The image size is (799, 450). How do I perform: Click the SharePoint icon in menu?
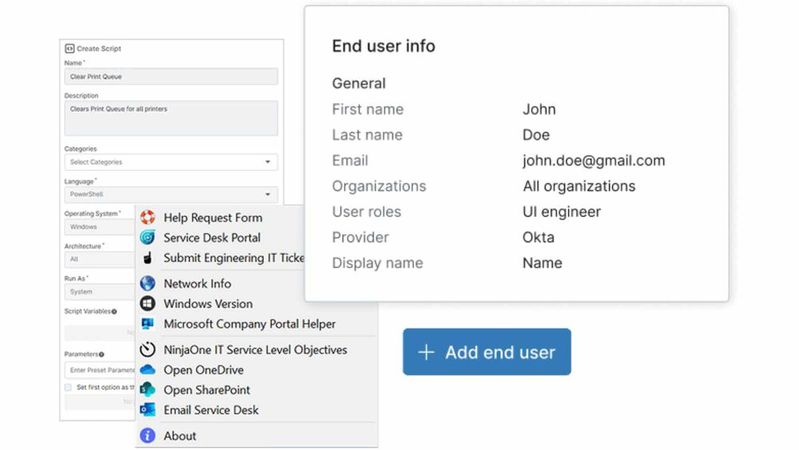[148, 390]
